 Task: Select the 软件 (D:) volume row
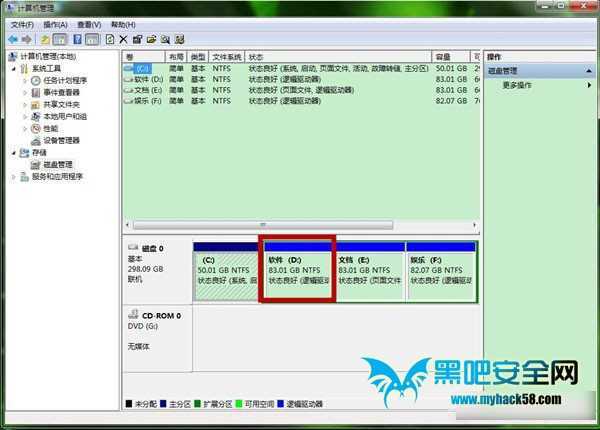[x=301, y=79]
